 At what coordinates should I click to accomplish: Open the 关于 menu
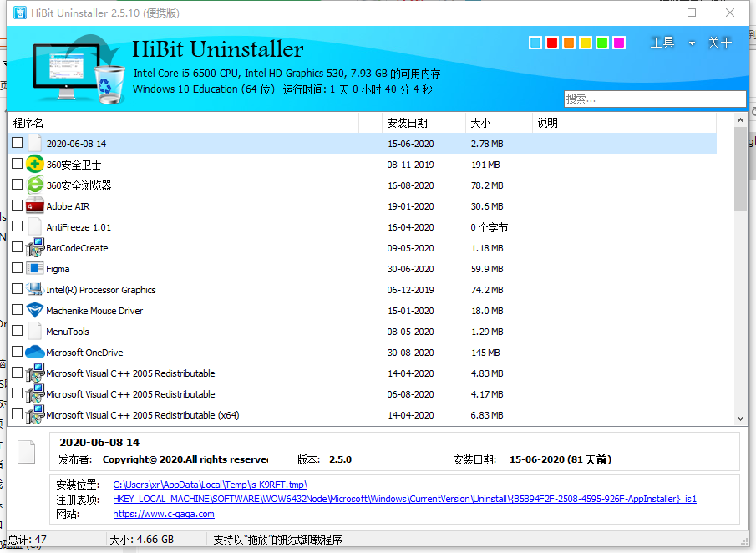point(720,43)
